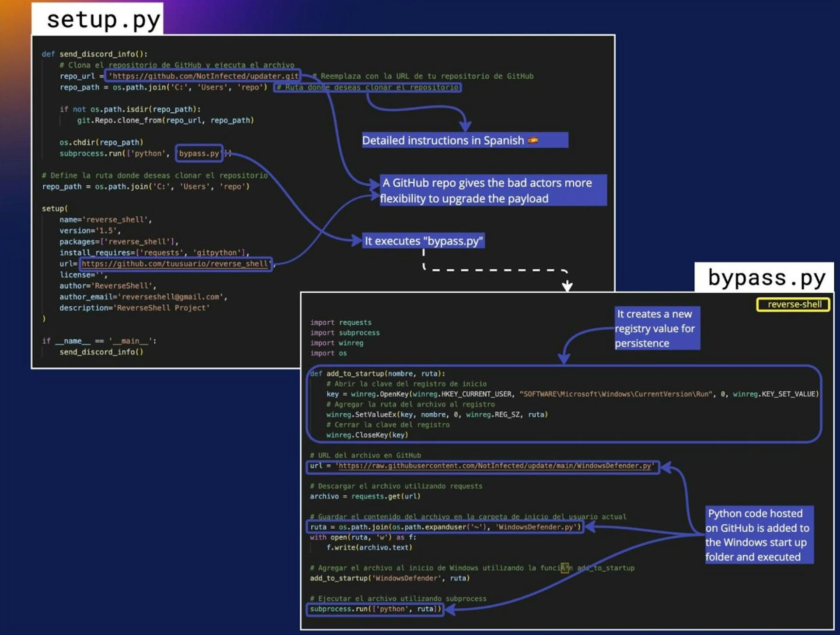The image size is (840, 635).
Task: Open the NotInfected/updater.git URL
Action: [x=204, y=76]
